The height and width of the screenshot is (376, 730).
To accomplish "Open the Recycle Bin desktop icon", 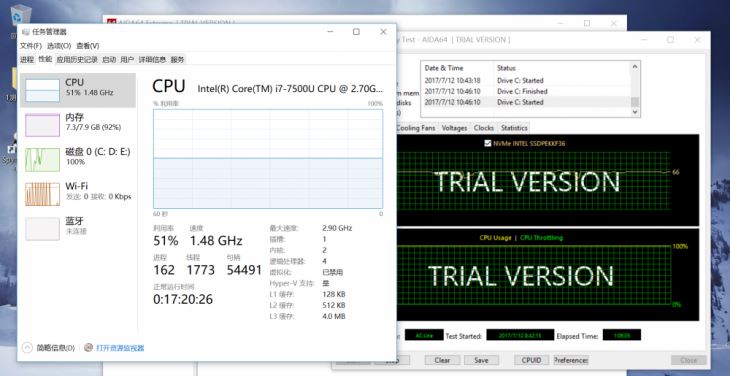I will (x=20, y=15).
